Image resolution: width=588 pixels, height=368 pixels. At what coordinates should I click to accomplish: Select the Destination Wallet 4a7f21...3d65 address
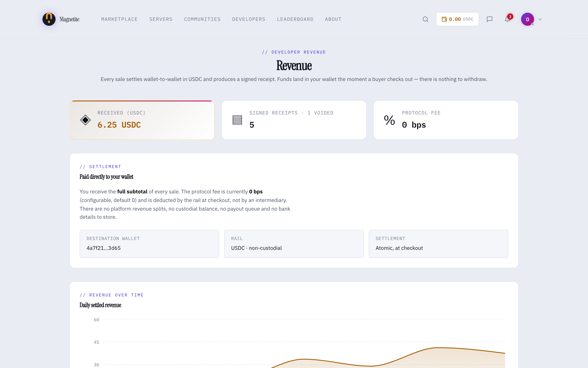tap(104, 248)
